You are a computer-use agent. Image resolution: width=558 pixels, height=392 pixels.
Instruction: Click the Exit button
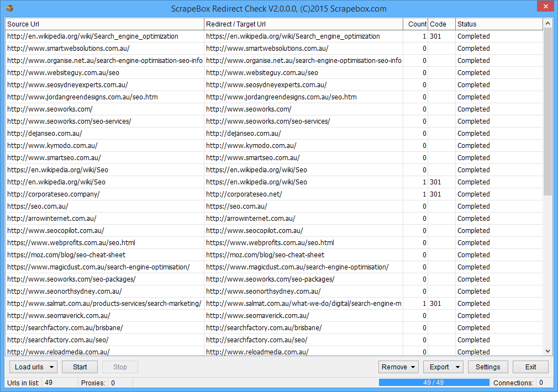click(530, 367)
